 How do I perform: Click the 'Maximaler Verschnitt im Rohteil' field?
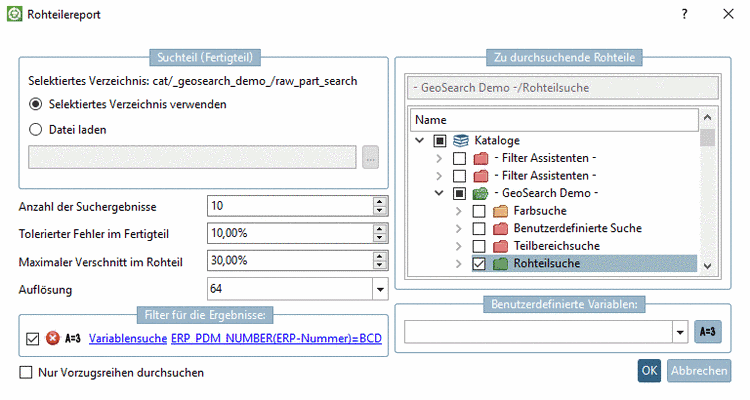pos(290,261)
